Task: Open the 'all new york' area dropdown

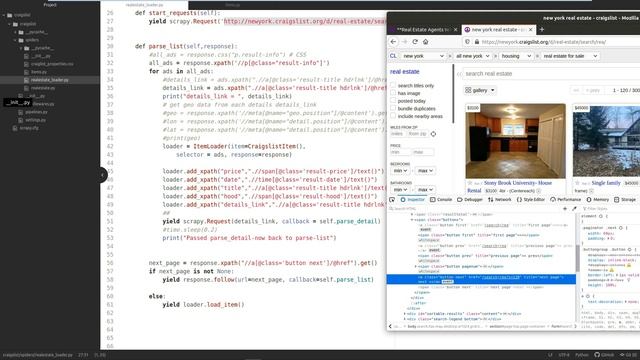Action: tap(472, 56)
